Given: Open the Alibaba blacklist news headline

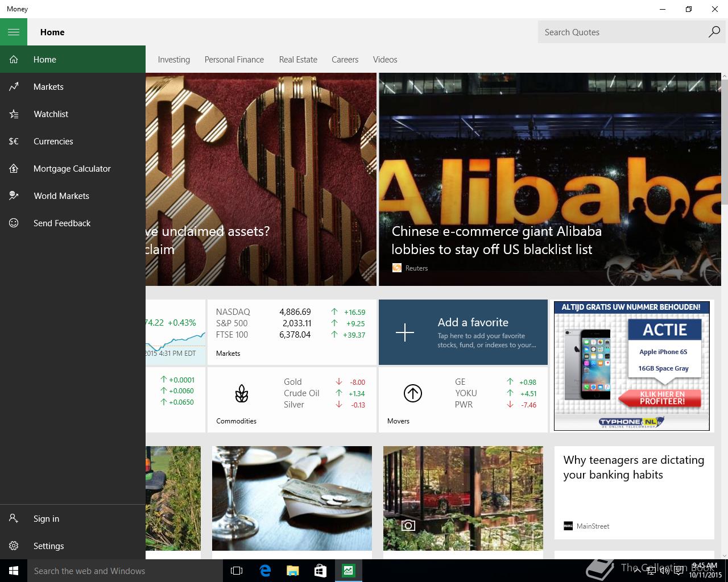Looking at the screenshot, I should [496, 240].
